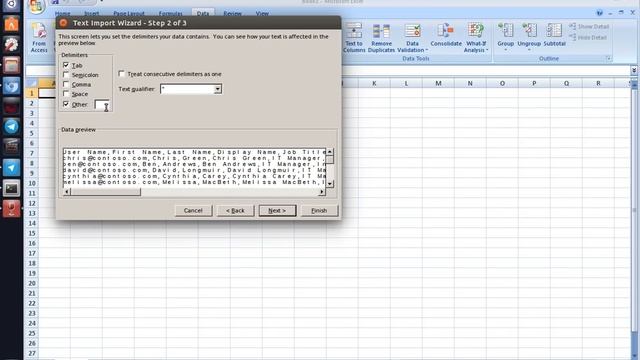640x360 pixels.
Task: Switch to the Data ribbon tab
Action: 203,13
